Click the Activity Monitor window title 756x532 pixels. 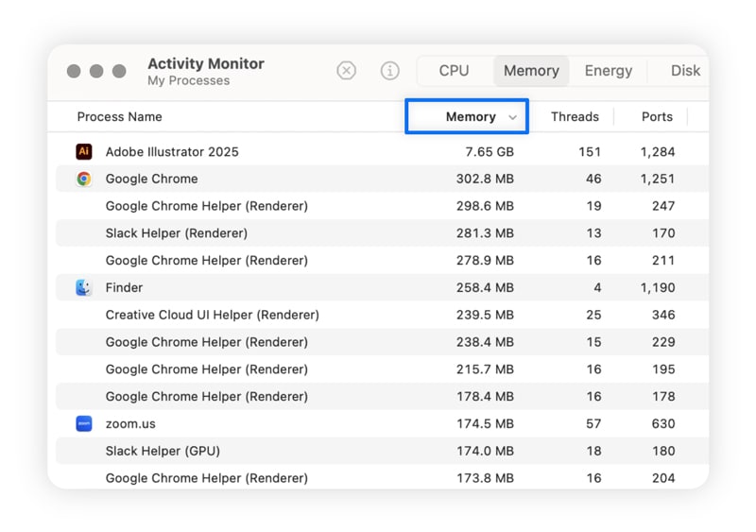[x=206, y=63]
